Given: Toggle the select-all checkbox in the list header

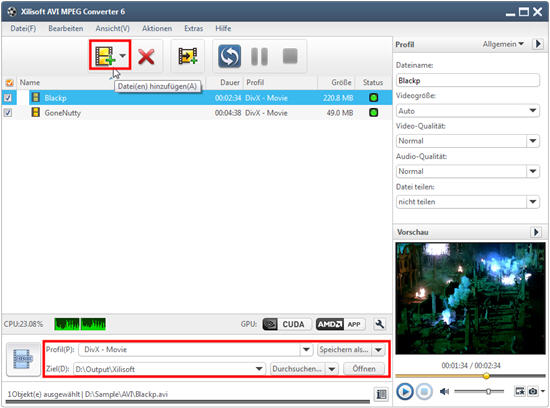Looking at the screenshot, I should [9, 83].
